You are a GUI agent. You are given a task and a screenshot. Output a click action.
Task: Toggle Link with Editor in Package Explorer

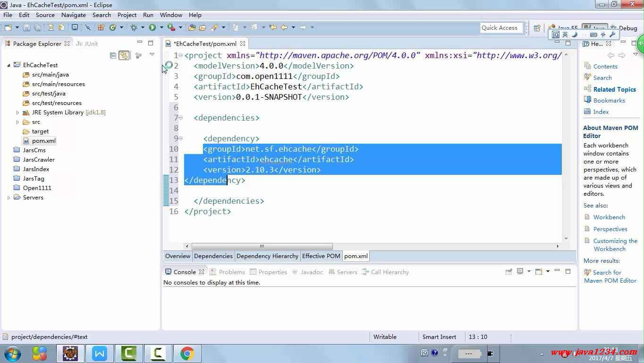[x=124, y=55]
